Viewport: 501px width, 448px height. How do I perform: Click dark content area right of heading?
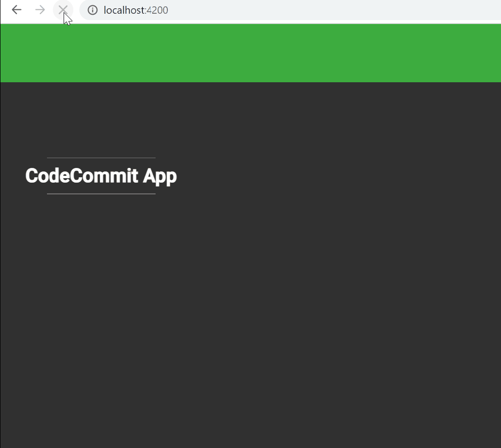click(342, 176)
